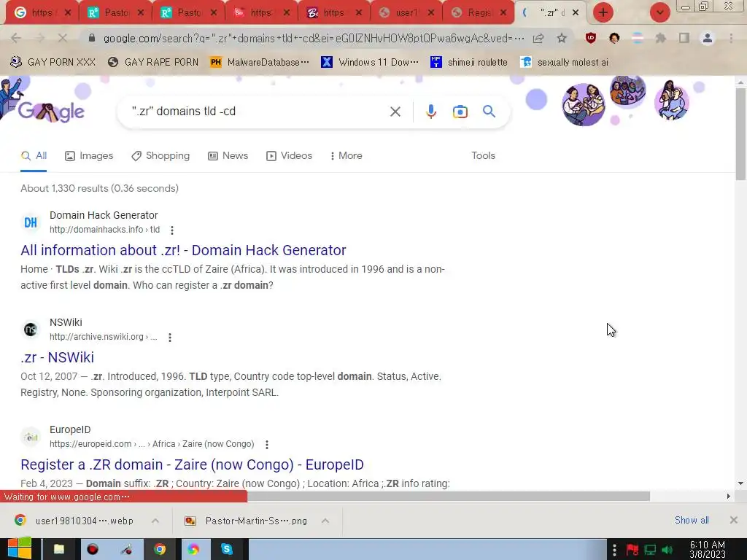747x560 pixels.
Task: Start voice search with the microphone icon
Action: coord(430,112)
